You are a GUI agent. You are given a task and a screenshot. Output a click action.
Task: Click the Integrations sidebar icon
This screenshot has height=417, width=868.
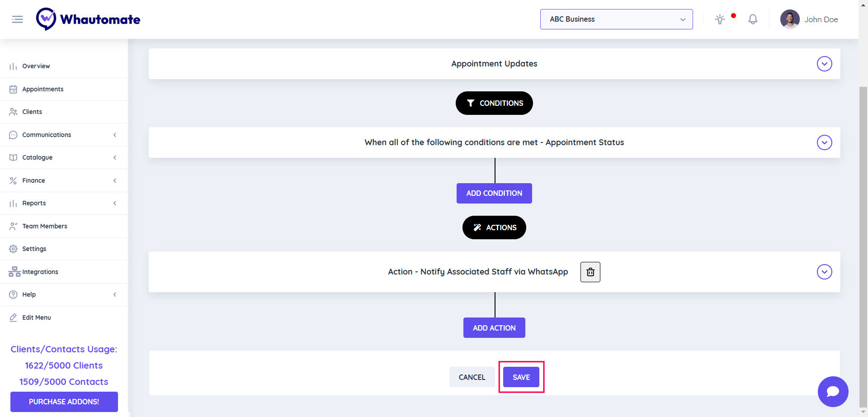[14, 272]
